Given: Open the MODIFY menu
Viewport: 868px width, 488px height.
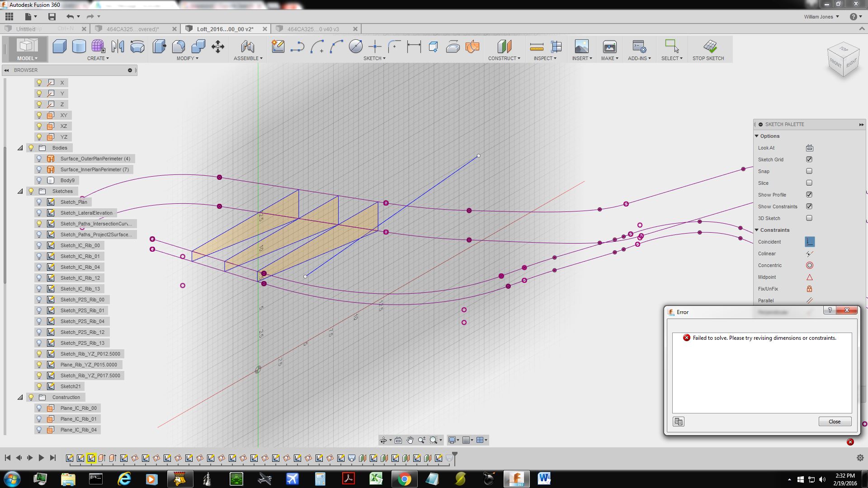Looking at the screenshot, I should [187, 58].
